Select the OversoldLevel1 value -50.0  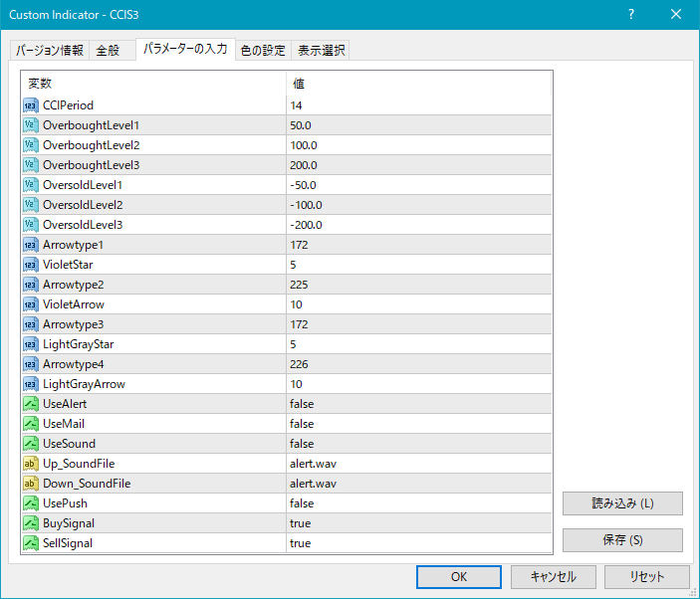pos(303,185)
